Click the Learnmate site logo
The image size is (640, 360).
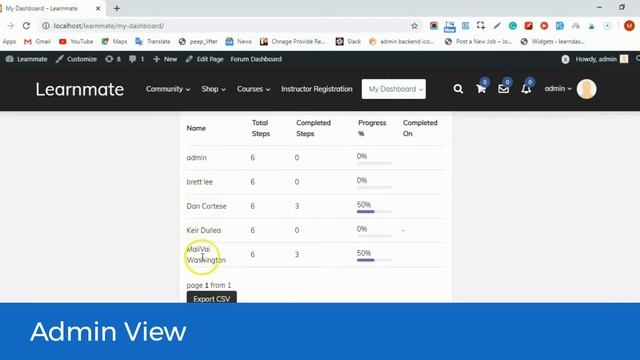click(x=80, y=89)
